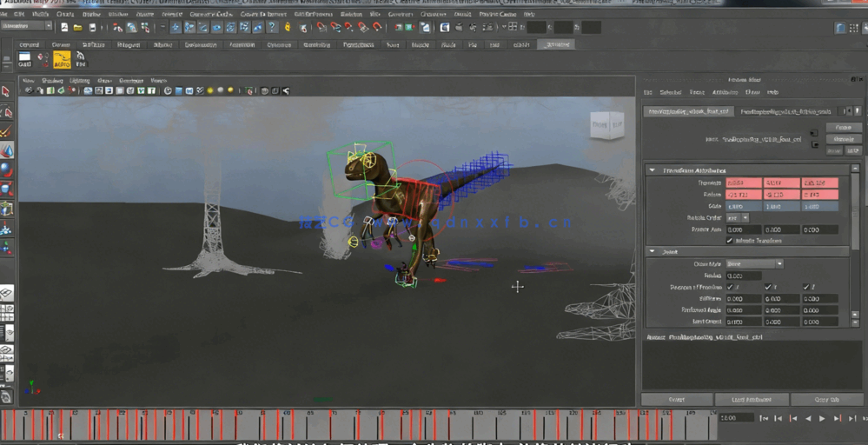The height and width of the screenshot is (445, 868).
Task: Toggle the last Degrees of Freedom checkbox
Action: point(806,287)
